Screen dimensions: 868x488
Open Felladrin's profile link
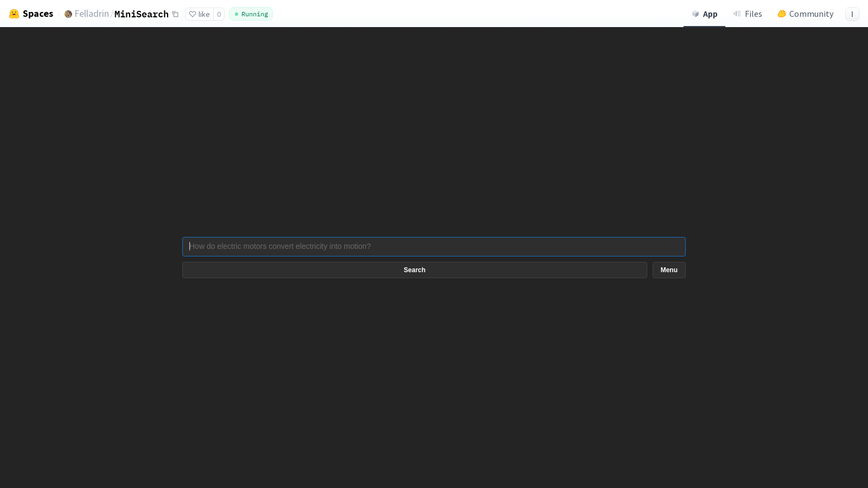[x=91, y=14]
